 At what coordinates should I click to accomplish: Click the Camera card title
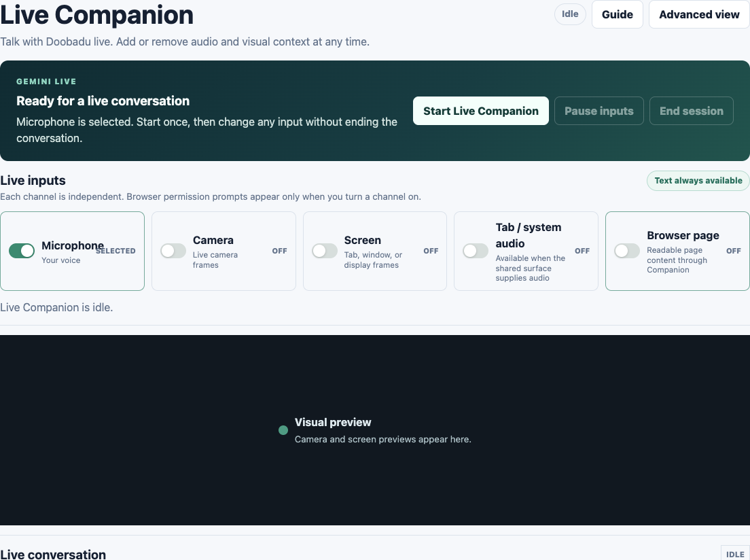coord(213,241)
